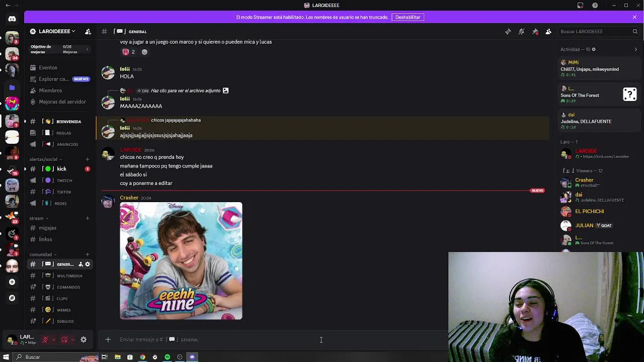
Task: Open microphone input options arrow
Action: [x=54, y=340]
